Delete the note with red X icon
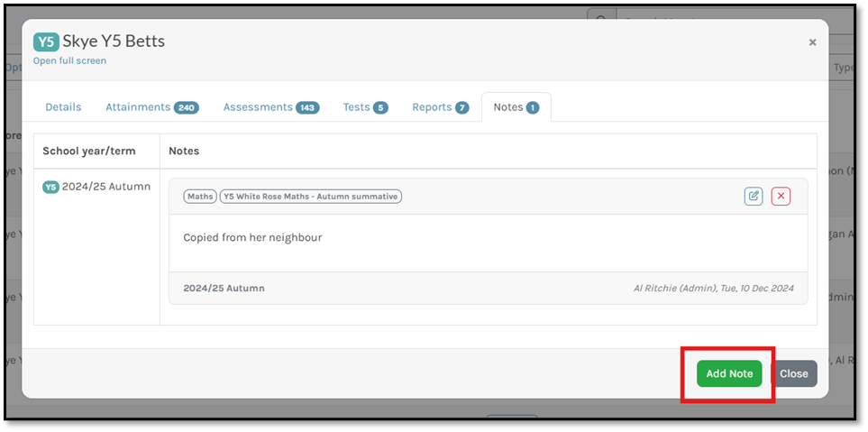This screenshot has width=868, height=432. [781, 196]
